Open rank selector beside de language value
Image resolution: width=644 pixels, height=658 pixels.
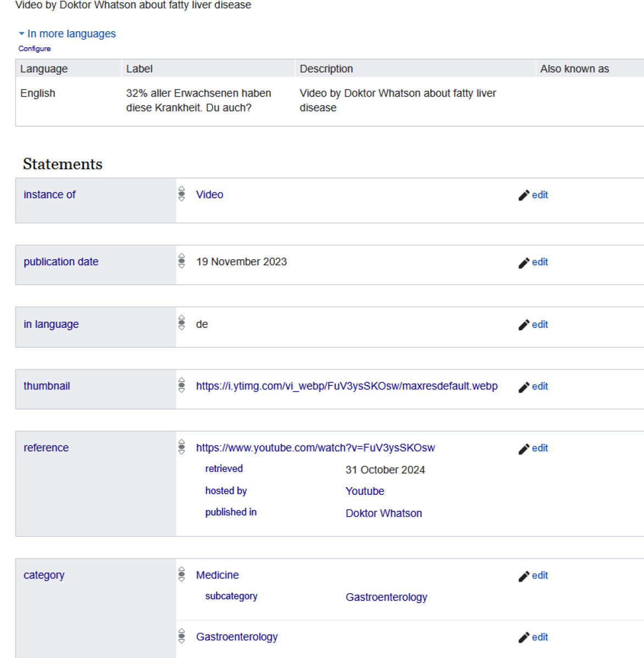(x=182, y=323)
